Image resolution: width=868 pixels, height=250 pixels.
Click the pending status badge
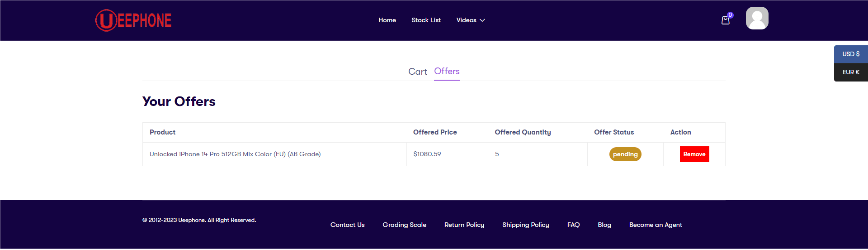pyautogui.click(x=625, y=154)
